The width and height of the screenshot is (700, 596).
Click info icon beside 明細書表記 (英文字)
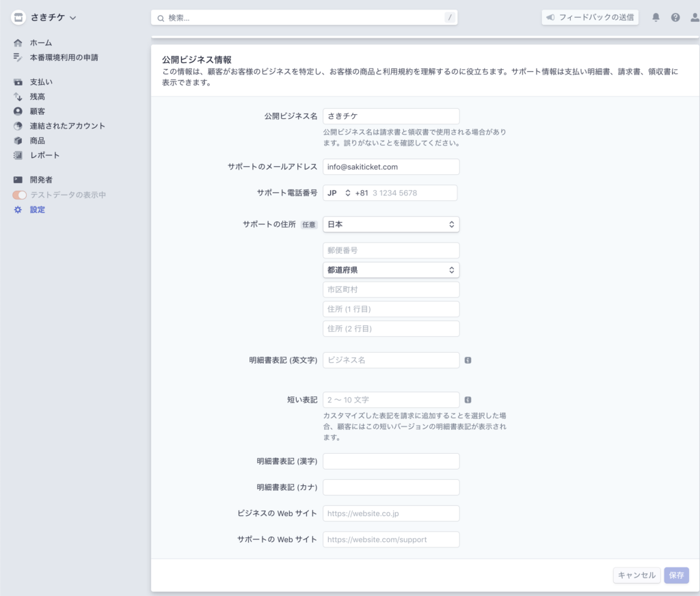click(468, 360)
